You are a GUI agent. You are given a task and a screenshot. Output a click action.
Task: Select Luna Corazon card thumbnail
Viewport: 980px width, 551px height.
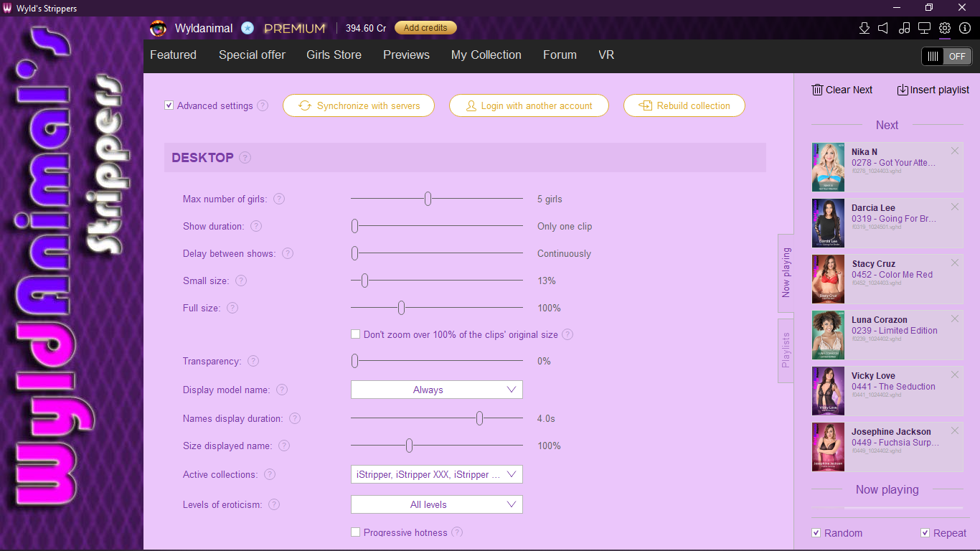point(829,335)
